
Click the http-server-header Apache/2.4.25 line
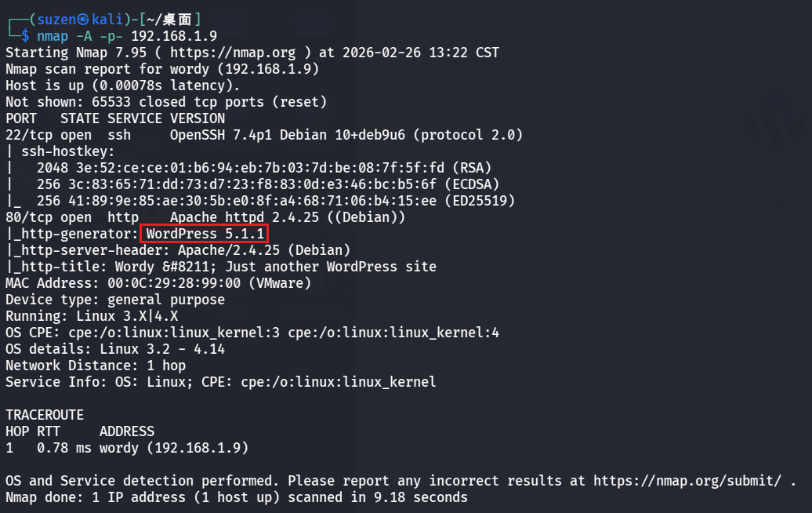click(x=177, y=250)
